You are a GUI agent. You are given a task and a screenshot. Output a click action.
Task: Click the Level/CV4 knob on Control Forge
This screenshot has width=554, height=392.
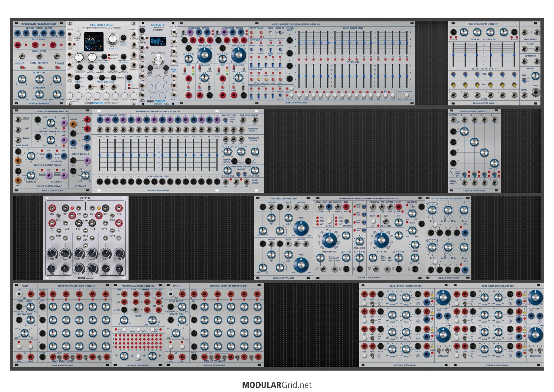[92, 57]
